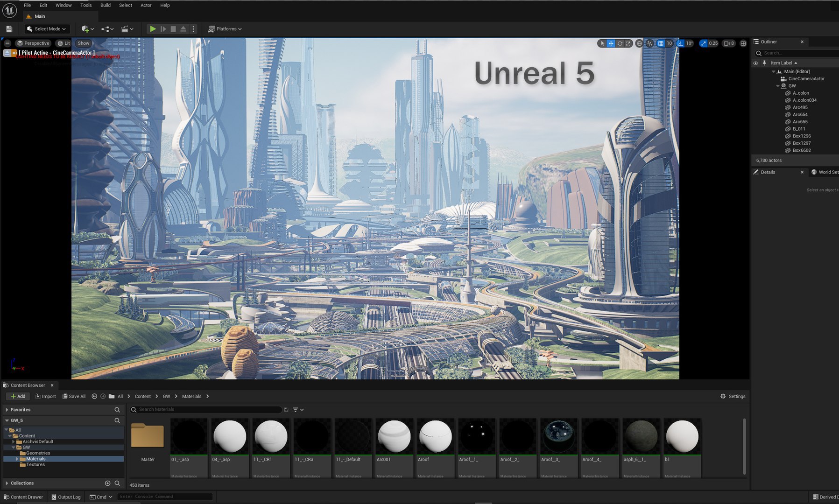Screen dimensions: 839x504
Task: Click Save All in Content Browser
Action: tap(74, 396)
